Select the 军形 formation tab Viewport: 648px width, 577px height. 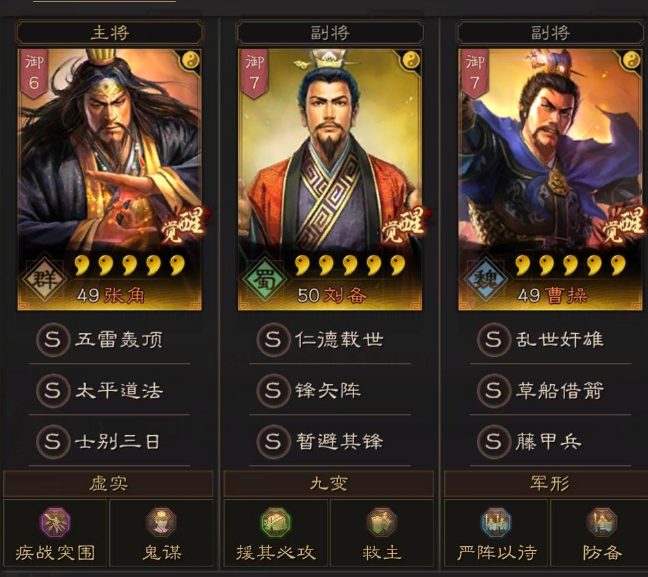549,484
